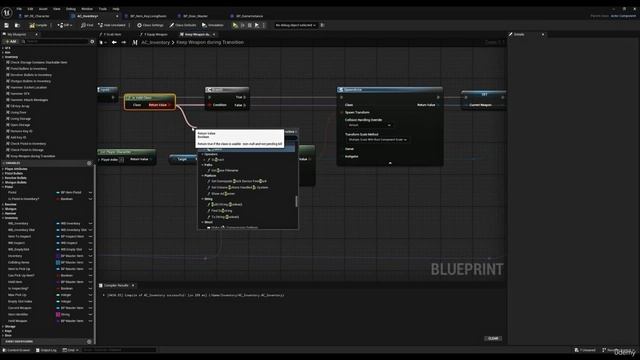Click CLEAR in Compiler Results
The width and height of the screenshot is (640, 360).
click(493, 338)
